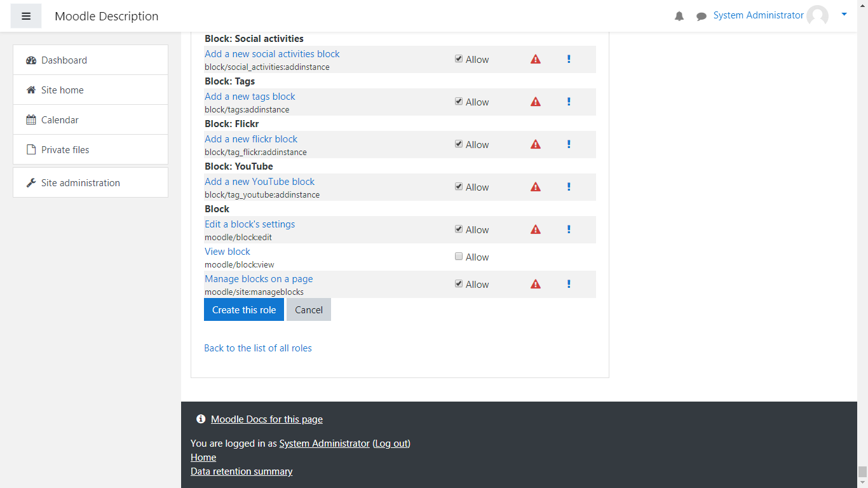Uncheck Allow for Edit a block's settings

pyautogui.click(x=459, y=229)
